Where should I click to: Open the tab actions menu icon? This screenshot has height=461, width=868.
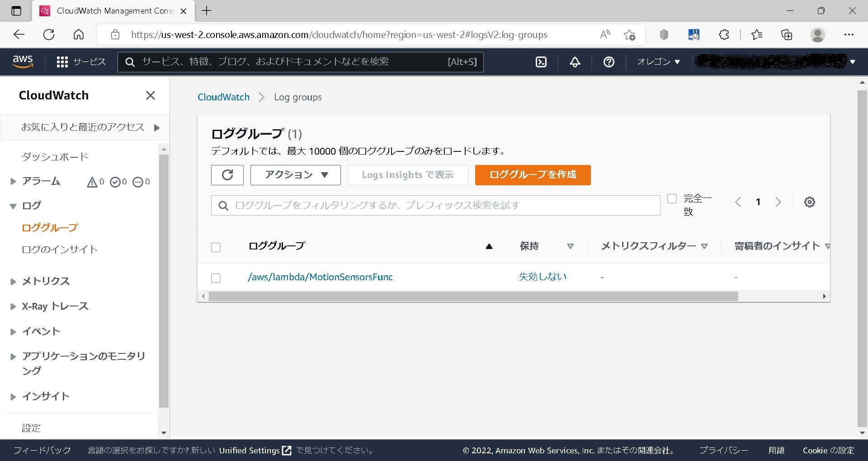coord(16,11)
